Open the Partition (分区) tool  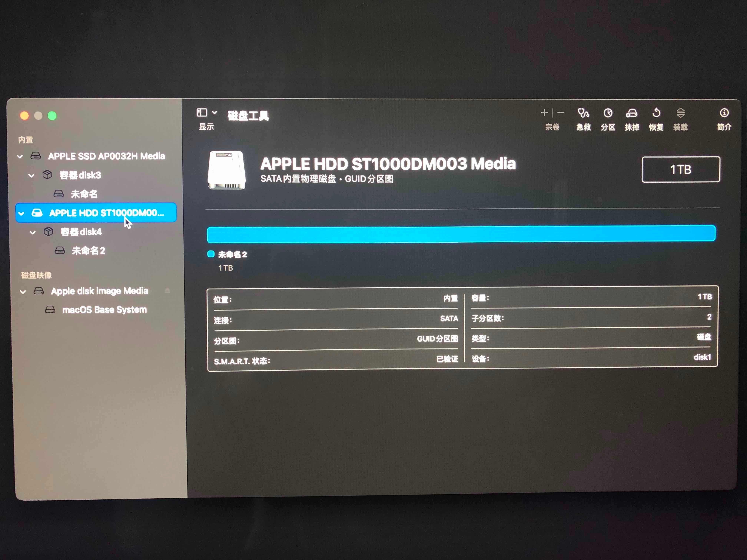(607, 113)
